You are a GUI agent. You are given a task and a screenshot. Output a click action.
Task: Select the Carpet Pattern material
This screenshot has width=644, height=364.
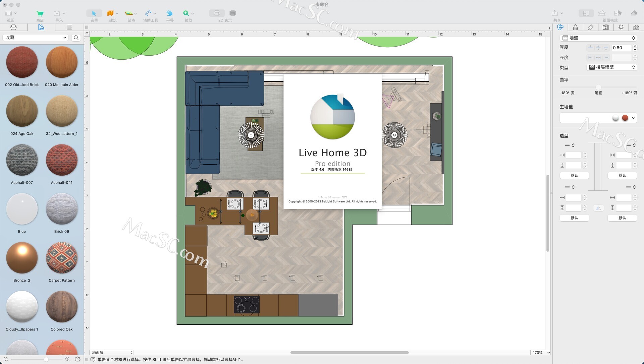[x=62, y=258]
